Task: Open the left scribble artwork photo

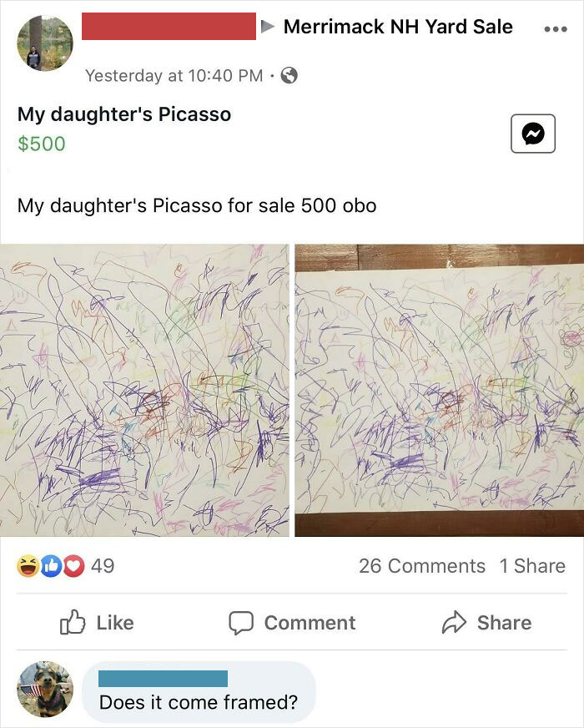Action: coord(143,388)
